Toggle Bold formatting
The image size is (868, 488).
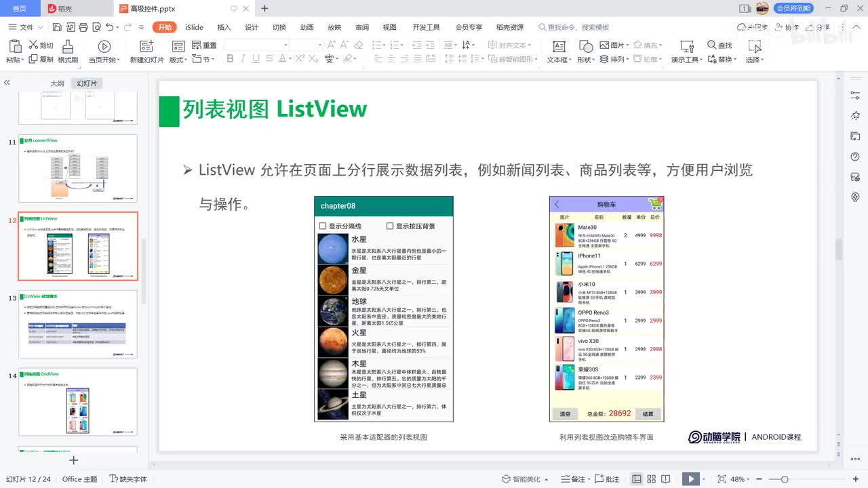click(x=230, y=59)
